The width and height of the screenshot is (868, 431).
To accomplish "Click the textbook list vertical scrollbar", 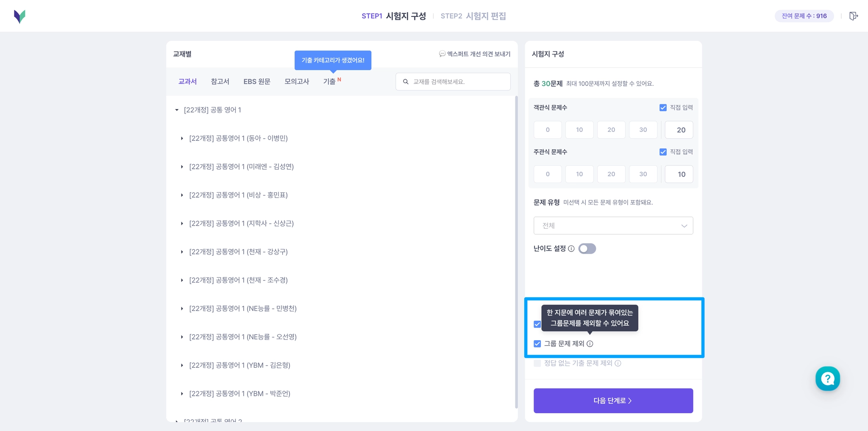I will (x=516, y=252).
